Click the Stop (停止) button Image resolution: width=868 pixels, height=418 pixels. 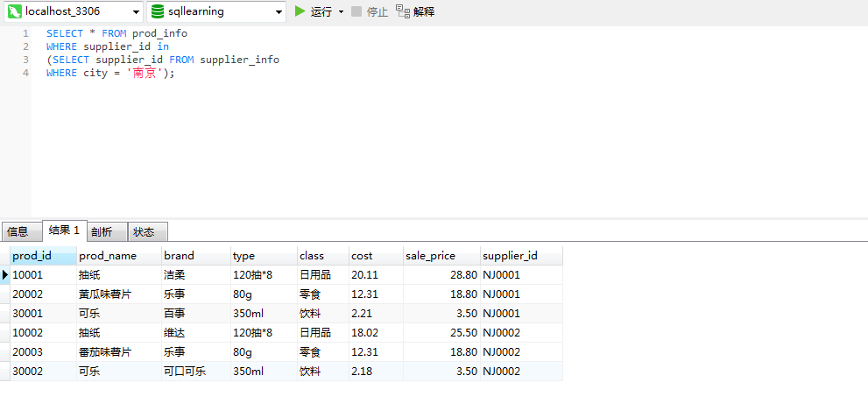pyautogui.click(x=370, y=11)
